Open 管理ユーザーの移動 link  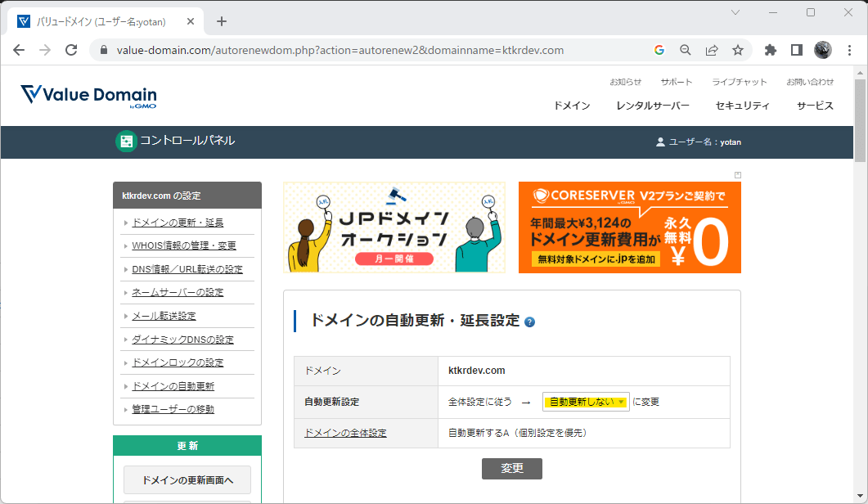(173, 409)
